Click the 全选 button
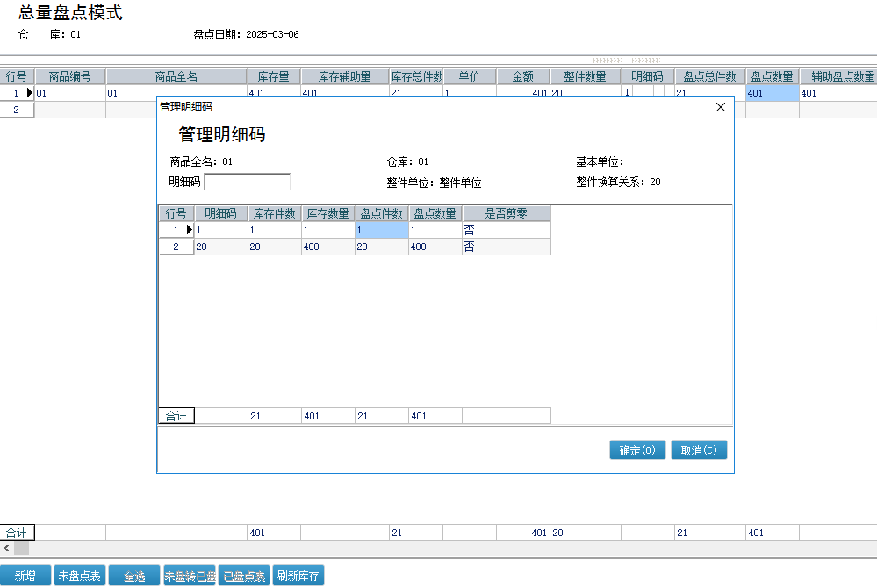 pyautogui.click(x=134, y=576)
